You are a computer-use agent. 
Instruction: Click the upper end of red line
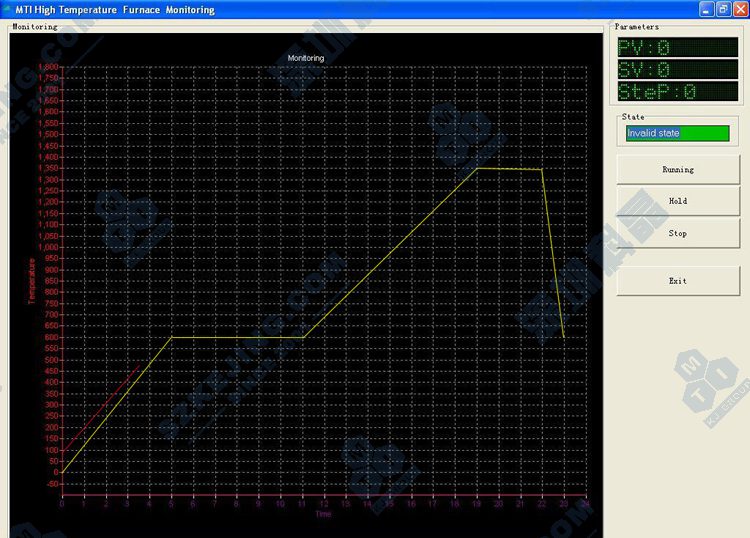coord(140,366)
